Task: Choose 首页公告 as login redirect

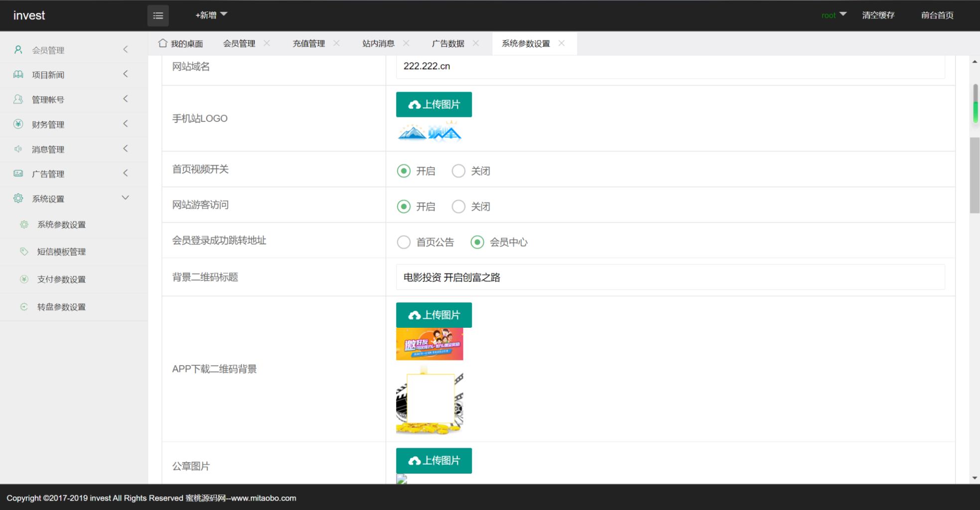Action: coord(404,242)
